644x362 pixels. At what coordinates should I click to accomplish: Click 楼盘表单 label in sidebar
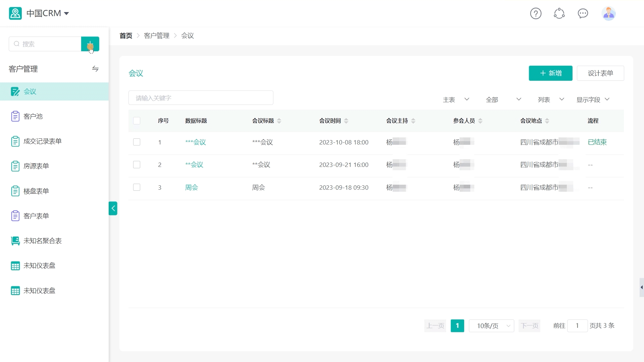[36, 191]
